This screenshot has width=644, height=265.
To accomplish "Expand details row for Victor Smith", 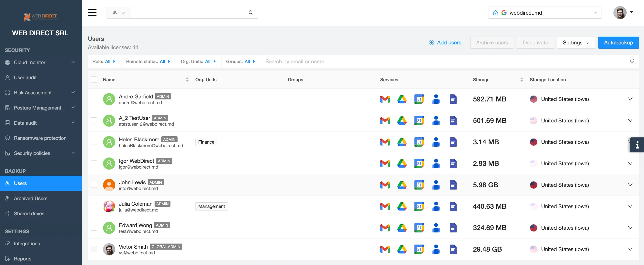I will [x=631, y=249].
